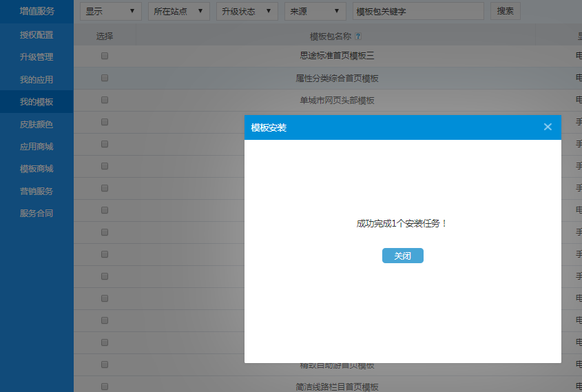Image resolution: width=582 pixels, height=392 pixels.
Task: Tick checkbox for 单城市网页头部模板
Action: point(105,100)
